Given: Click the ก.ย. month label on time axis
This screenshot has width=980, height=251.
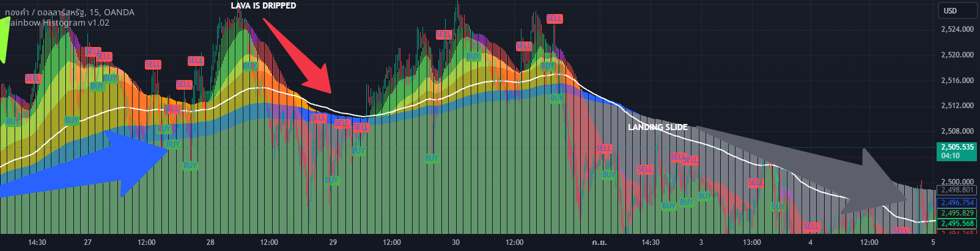Looking at the screenshot, I should pos(599,242).
